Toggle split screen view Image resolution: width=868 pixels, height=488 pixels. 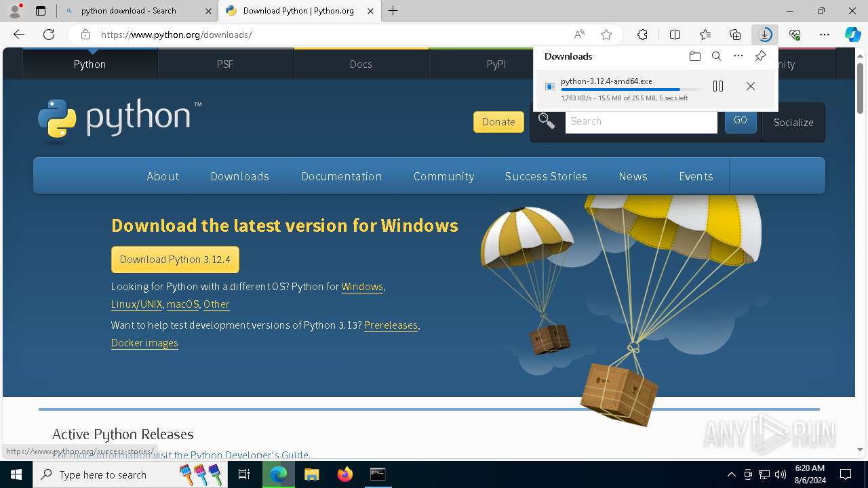coord(675,35)
